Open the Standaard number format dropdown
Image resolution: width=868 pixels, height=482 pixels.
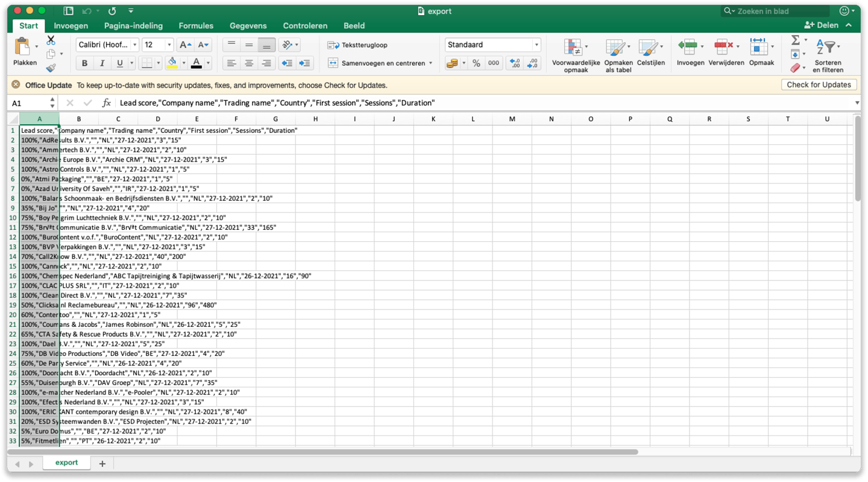[536, 45]
